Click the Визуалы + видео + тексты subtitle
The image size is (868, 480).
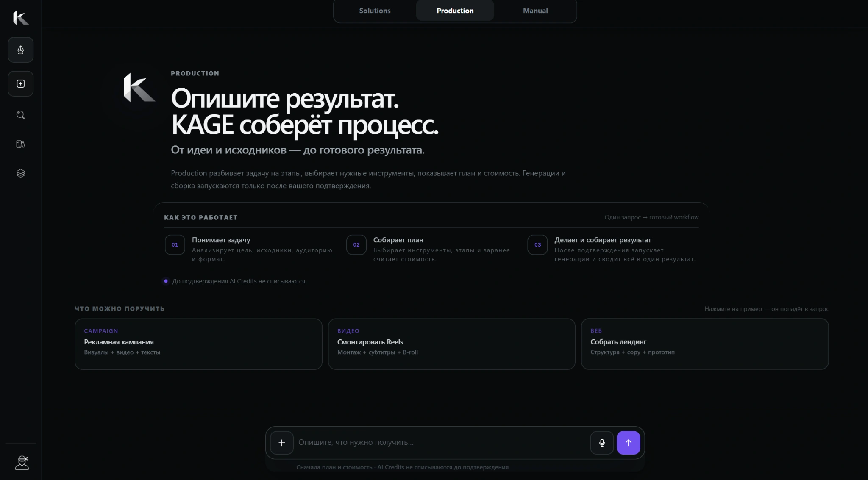[122, 352]
